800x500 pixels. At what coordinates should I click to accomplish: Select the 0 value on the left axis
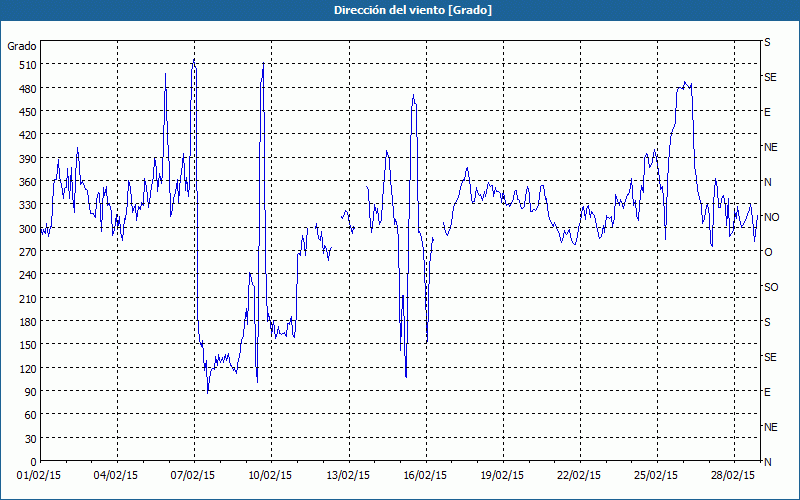coord(34,462)
